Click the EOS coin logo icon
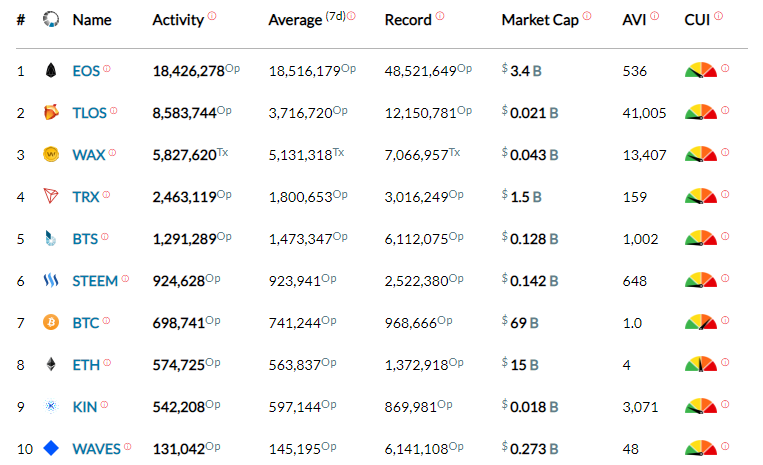 51,71
